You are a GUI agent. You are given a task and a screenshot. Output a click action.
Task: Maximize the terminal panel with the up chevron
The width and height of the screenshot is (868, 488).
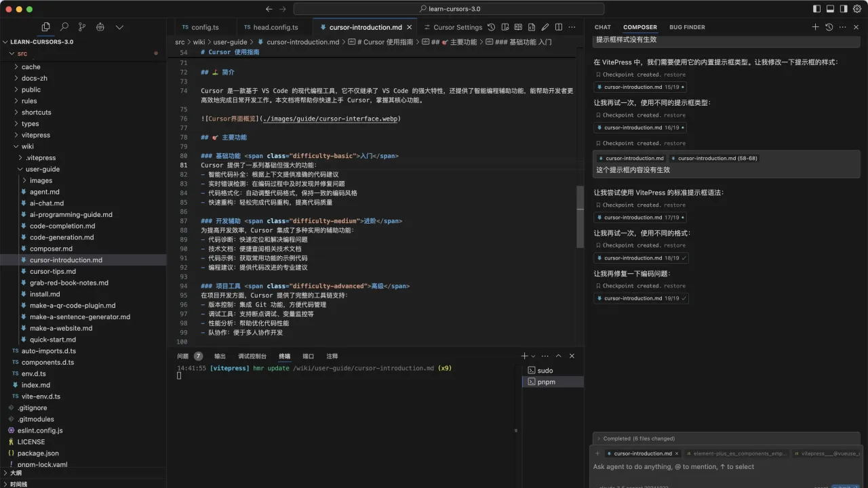[558, 356]
